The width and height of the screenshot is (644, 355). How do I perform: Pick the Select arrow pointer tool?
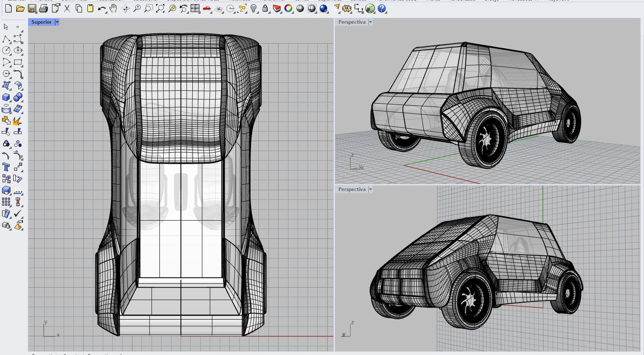click(6, 27)
